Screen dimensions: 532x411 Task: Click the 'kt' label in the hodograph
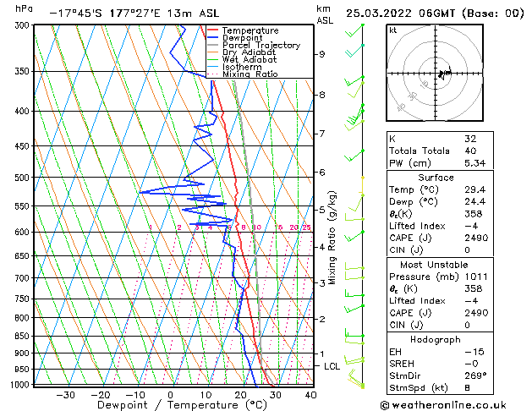[x=393, y=30]
